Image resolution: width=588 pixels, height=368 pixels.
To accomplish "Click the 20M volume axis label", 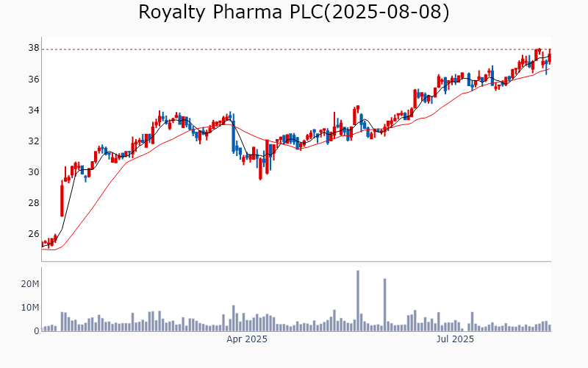I will pos(29,283).
